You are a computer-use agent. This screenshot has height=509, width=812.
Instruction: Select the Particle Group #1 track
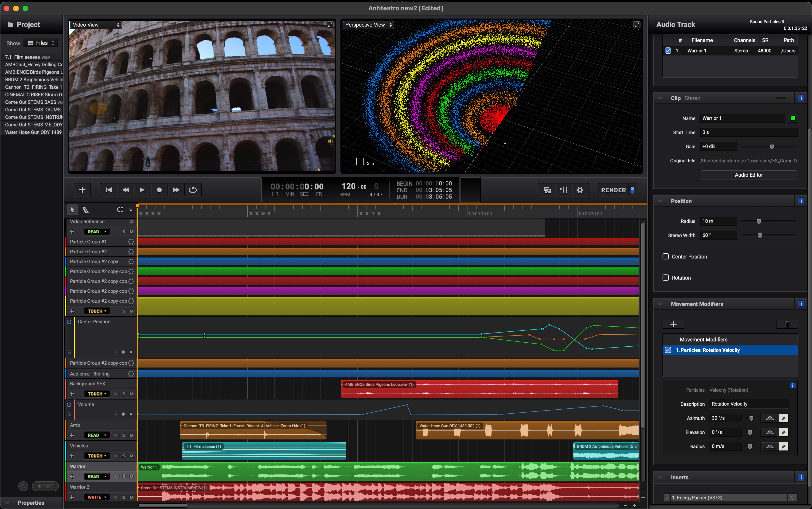pos(88,242)
